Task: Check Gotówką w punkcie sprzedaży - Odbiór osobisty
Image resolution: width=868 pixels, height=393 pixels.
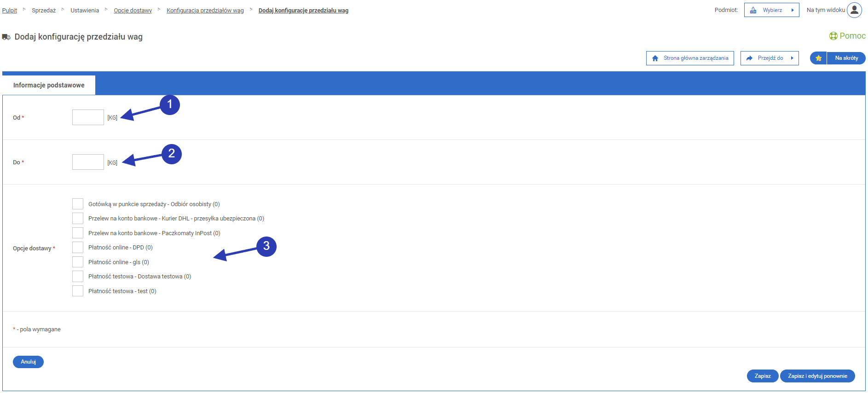Action: click(78, 204)
